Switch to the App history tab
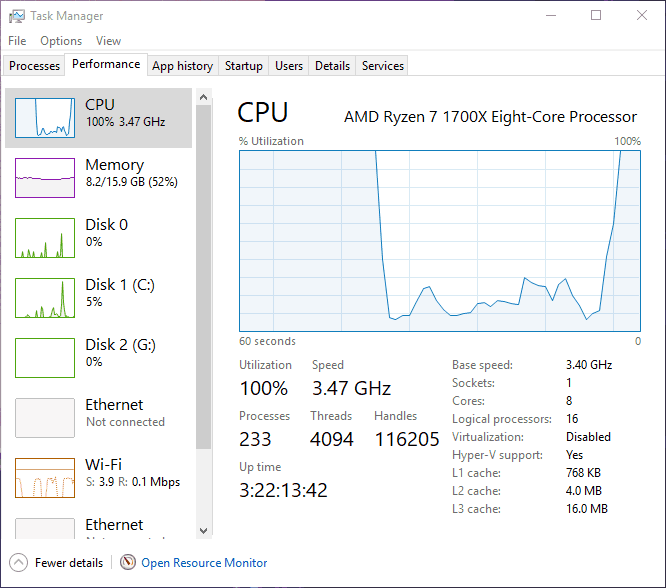This screenshot has height=588, width=666. point(183,66)
